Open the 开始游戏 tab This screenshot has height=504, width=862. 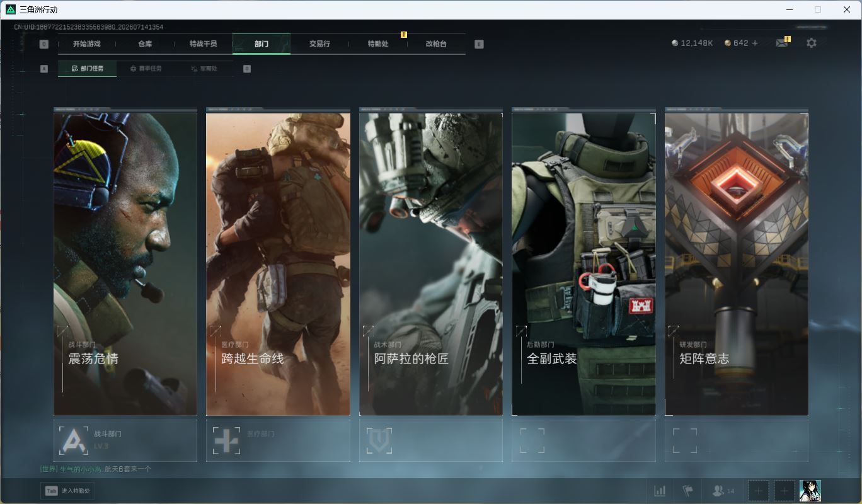click(86, 44)
